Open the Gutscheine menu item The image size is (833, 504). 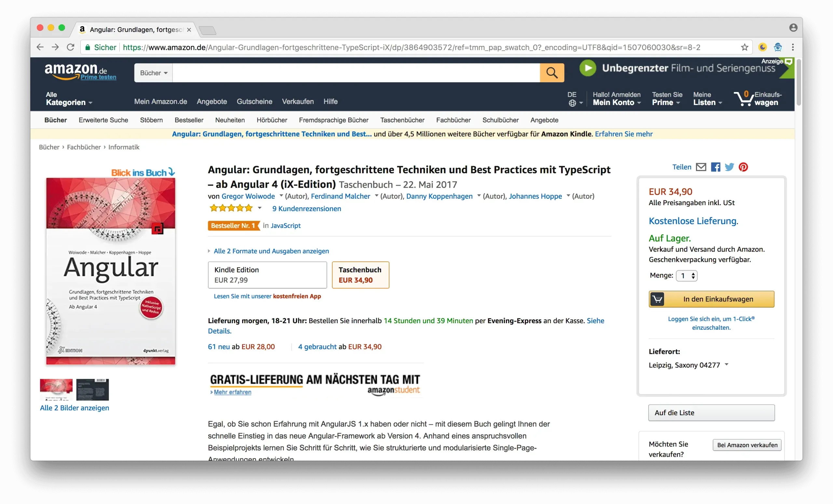pos(254,101)
